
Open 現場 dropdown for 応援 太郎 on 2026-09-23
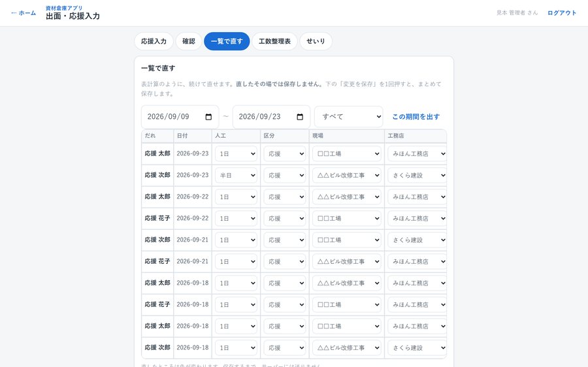[347, 153]
